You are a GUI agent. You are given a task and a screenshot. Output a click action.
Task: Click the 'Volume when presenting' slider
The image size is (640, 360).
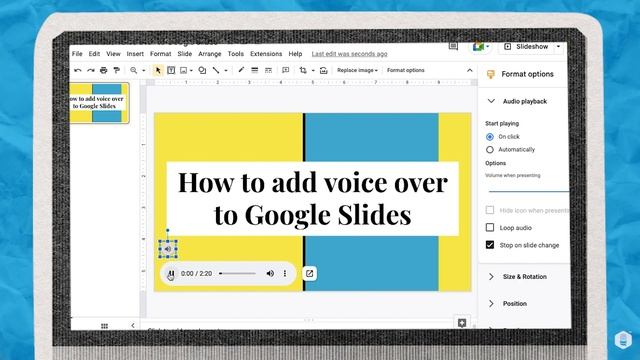click(529, 191)
